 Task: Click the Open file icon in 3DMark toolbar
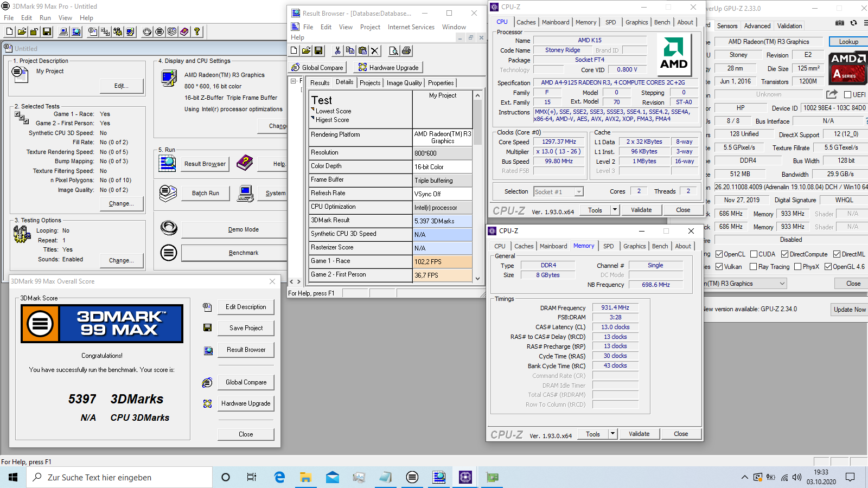[22, 32]
